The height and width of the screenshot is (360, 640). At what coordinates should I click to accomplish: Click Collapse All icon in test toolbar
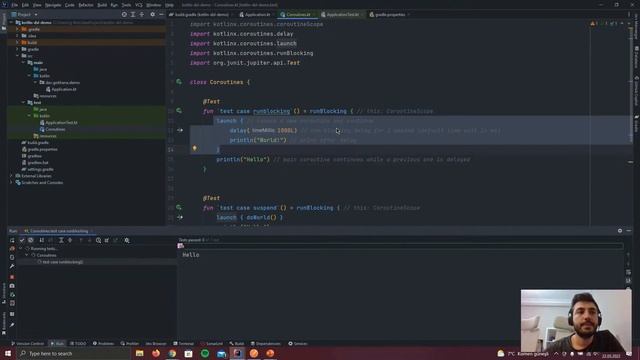[70, 240]
